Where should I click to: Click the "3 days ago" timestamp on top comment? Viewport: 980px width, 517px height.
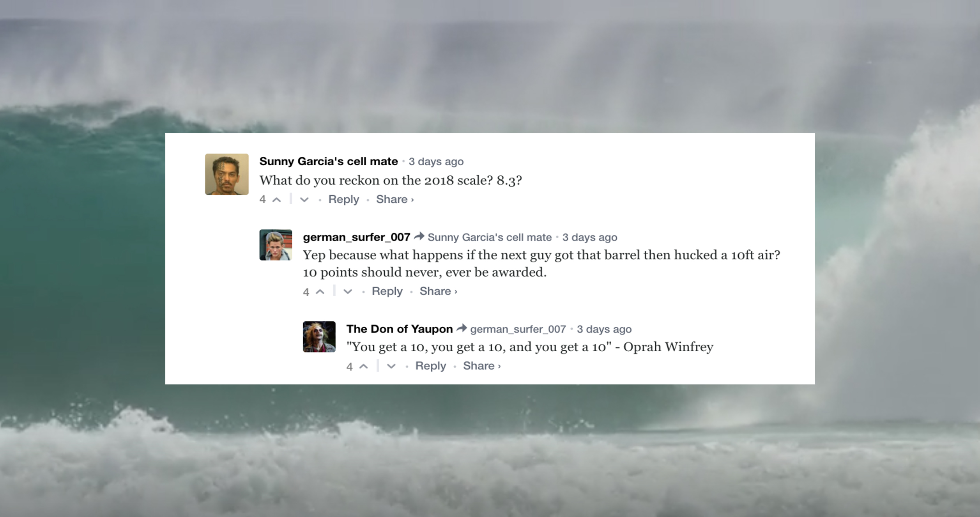(x=436, y=161)
